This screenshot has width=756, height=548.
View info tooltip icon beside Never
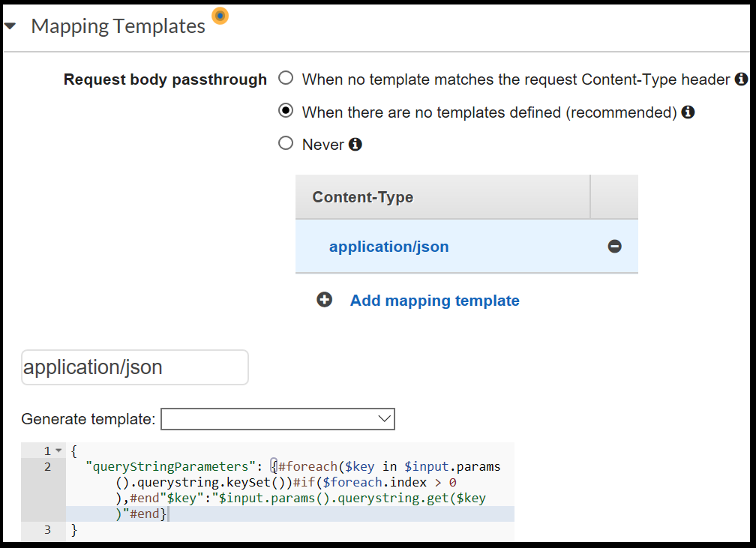point(355,145)
